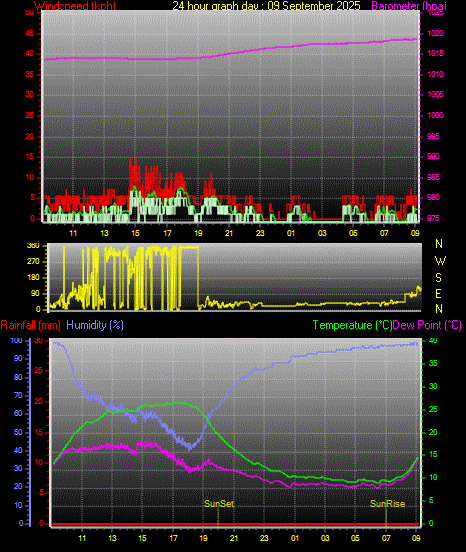Click the N compass label at top
The image size is (466, 552).
(x=439, y=244)
